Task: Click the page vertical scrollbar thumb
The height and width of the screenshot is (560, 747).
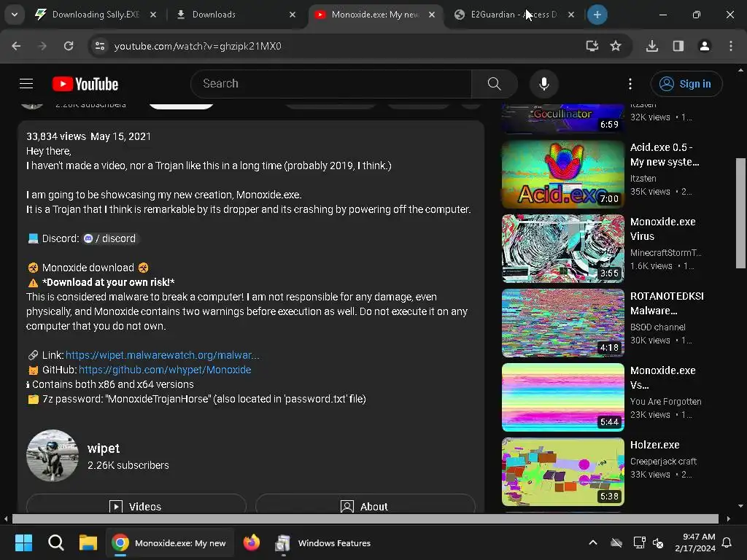Action: tap(740, 213)
